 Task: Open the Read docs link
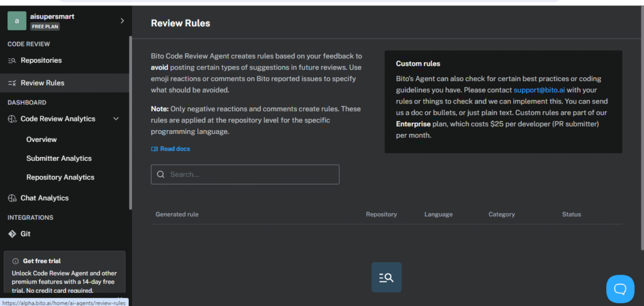tap(175, 149)
